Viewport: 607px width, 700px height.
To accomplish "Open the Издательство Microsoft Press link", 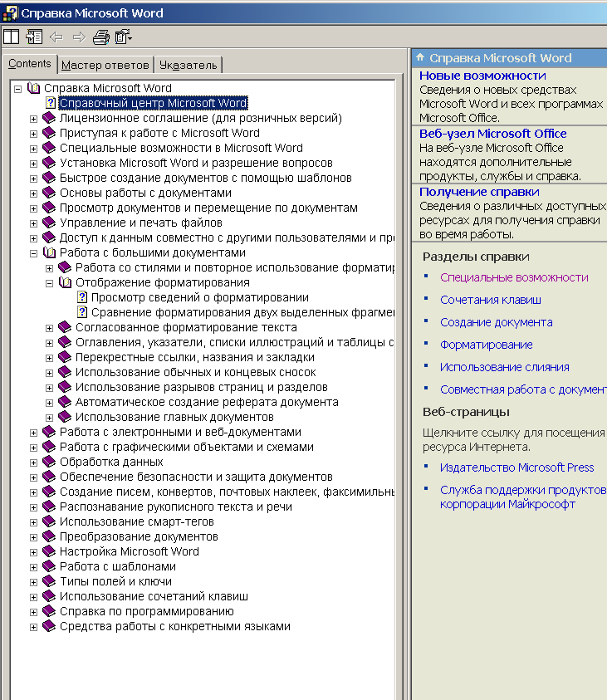I will (516, 467).
